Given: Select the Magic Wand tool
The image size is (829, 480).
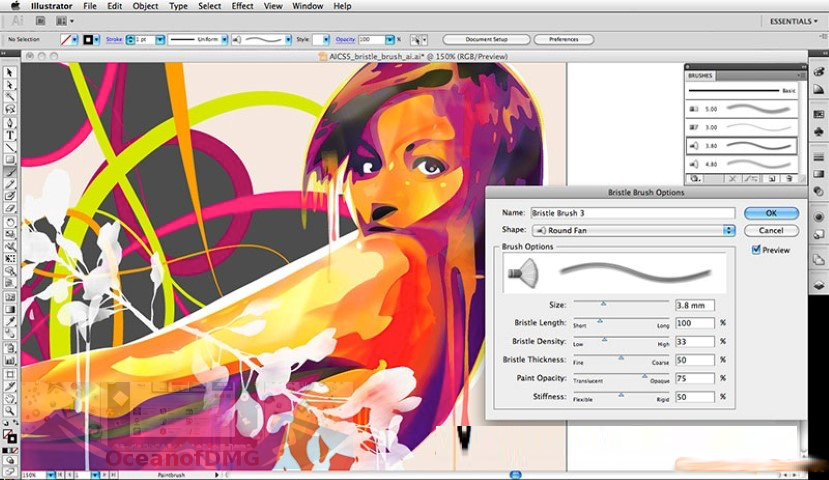Looking at the screenshot, I should point(10,97).
